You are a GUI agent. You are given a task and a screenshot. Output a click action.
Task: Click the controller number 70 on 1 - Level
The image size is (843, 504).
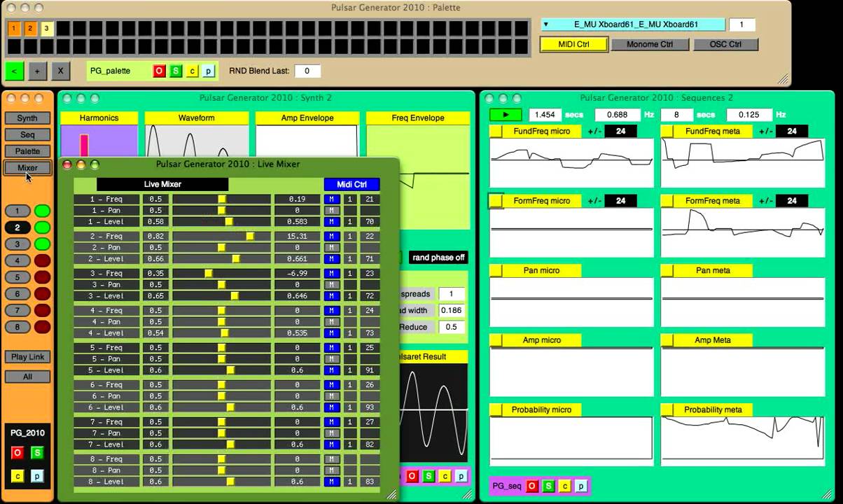[x=369, y=222]
